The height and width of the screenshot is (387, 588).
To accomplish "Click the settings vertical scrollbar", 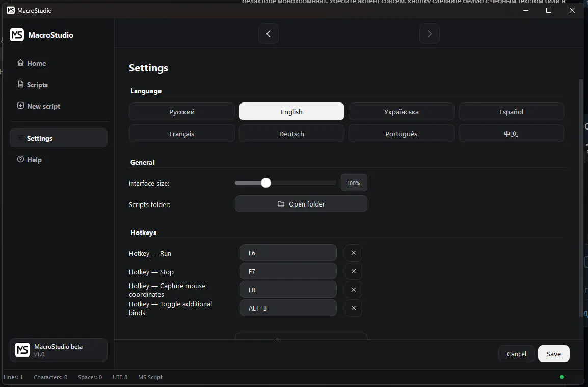I will pos(581,197).
